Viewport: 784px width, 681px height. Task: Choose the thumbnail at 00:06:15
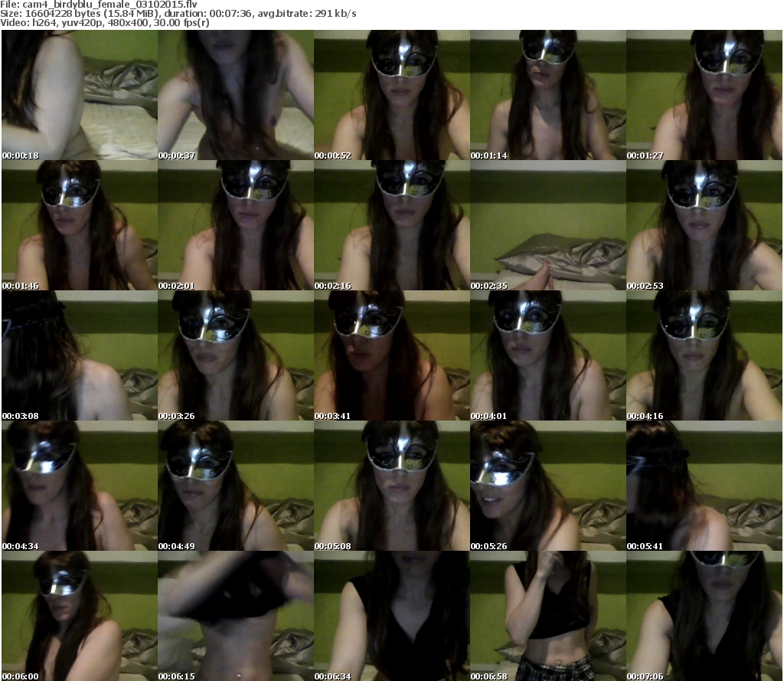coord(236,616)
